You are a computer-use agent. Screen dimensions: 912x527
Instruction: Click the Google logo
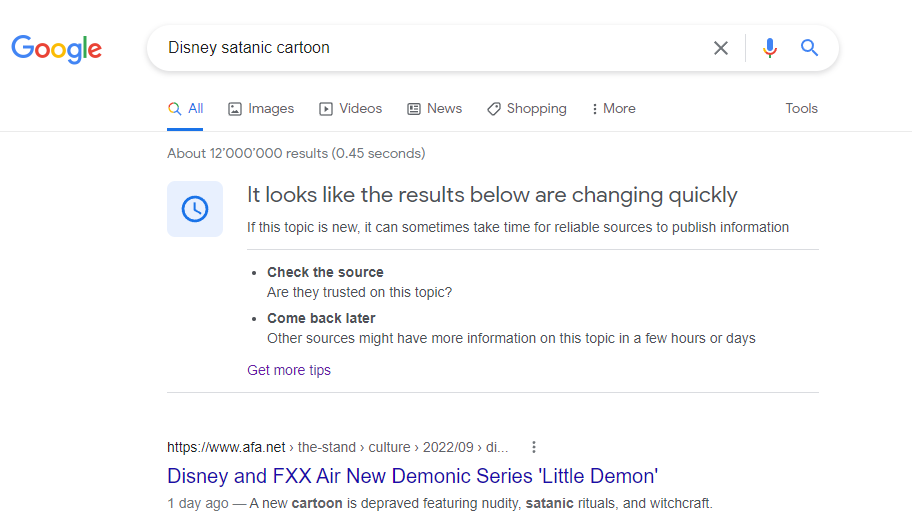point(56,49)
